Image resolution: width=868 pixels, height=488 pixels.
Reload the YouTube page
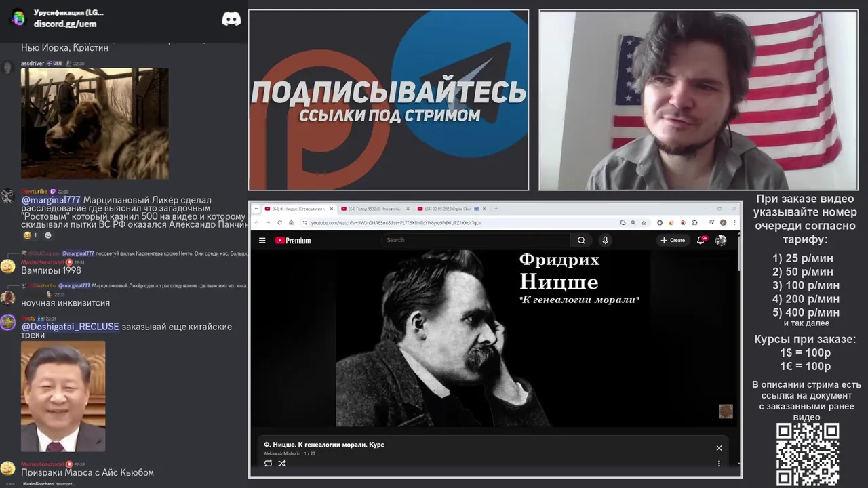[279, 222]
